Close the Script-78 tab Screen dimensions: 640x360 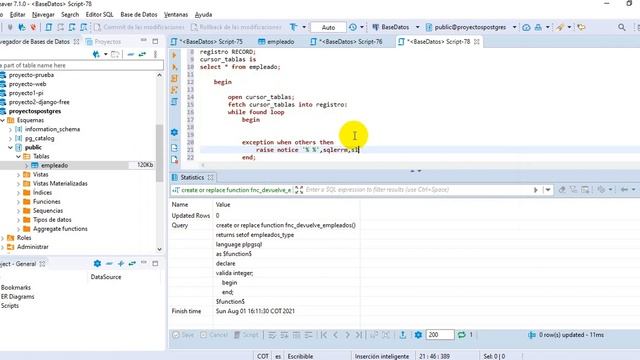476,42
